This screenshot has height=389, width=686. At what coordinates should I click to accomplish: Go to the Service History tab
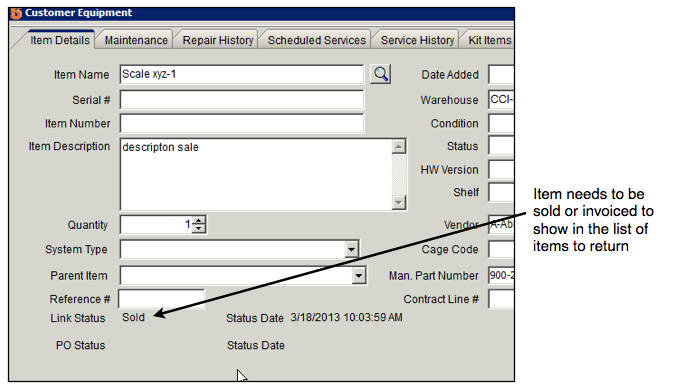point(417,40)
